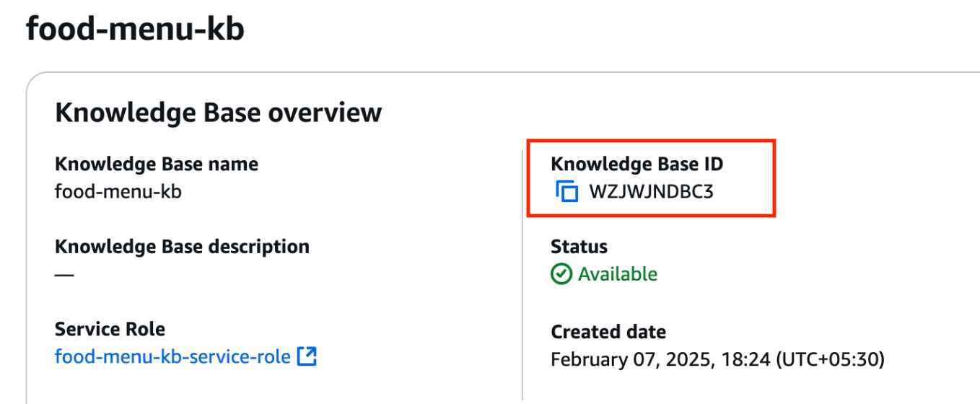Image resolution: width=980 pixels, height=404 pixels.
Task: Click the Knowledge Base name label
Action: click(x=156, y=164)
